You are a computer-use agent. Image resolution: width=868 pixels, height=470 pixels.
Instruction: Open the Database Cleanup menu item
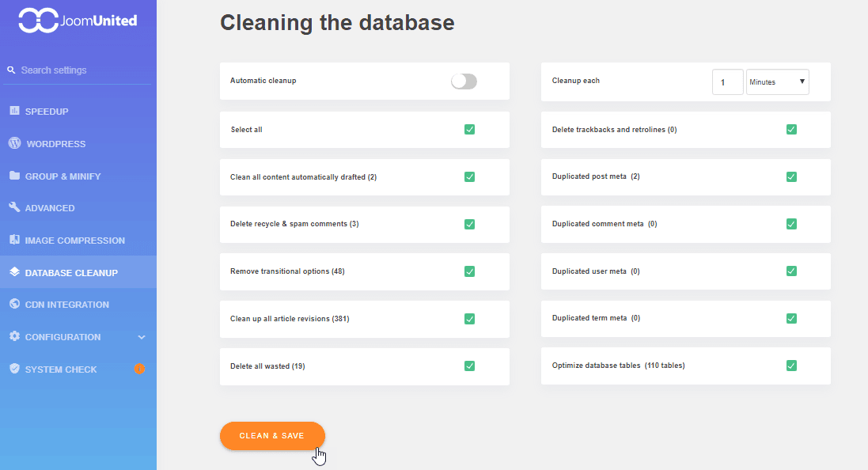point(71,273)
